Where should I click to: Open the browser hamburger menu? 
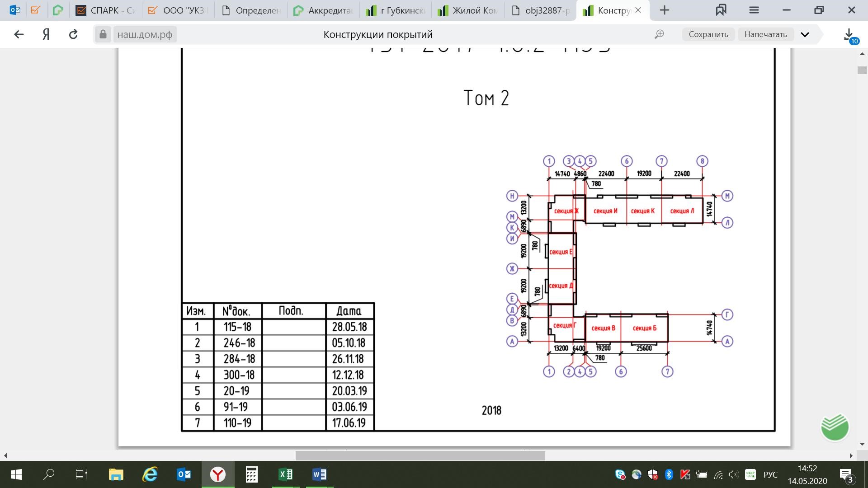(x=754, y=10)
